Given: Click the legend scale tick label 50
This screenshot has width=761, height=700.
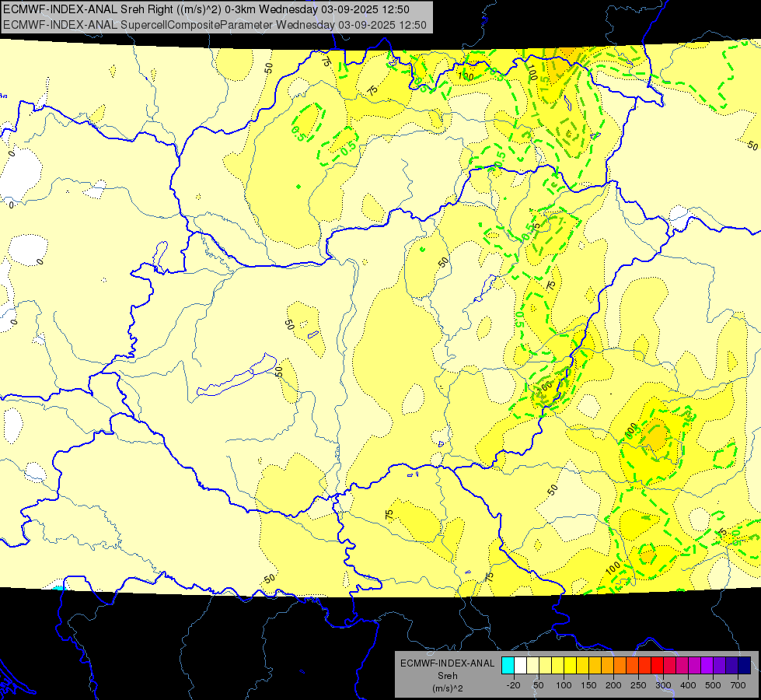Looking at the screenshot, I should [538, 685].
